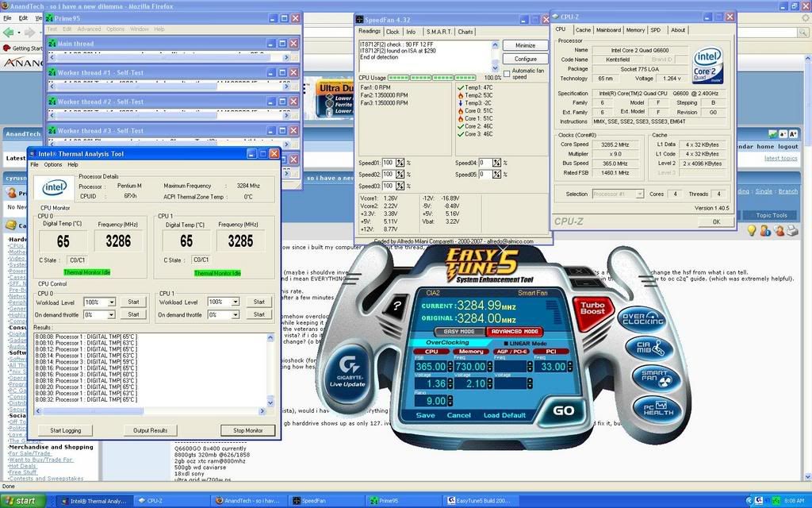Hit the GO button in EasyTune5

[563, 410]
